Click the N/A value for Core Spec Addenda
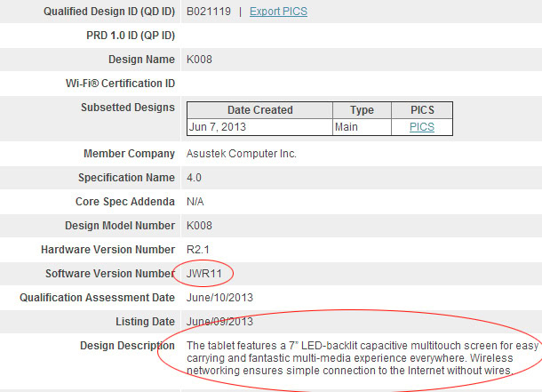Viewport: 542px width, 392px height. pyautogui.click(x=196, y=202)
